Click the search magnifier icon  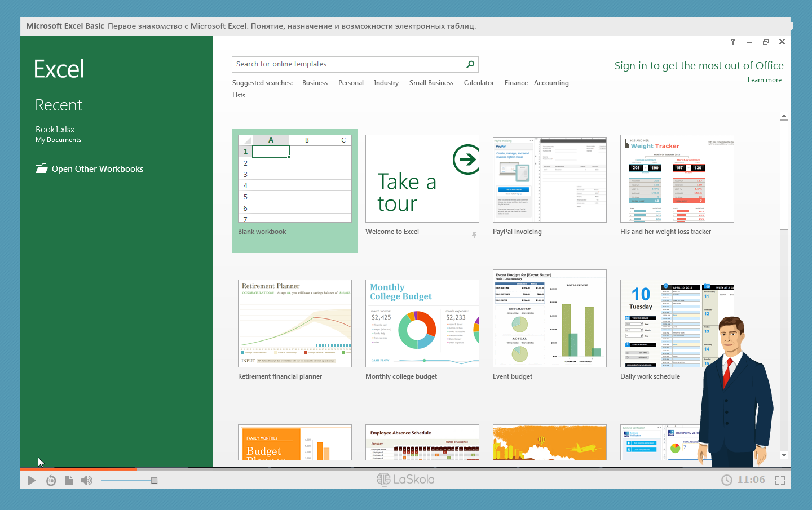470,64
